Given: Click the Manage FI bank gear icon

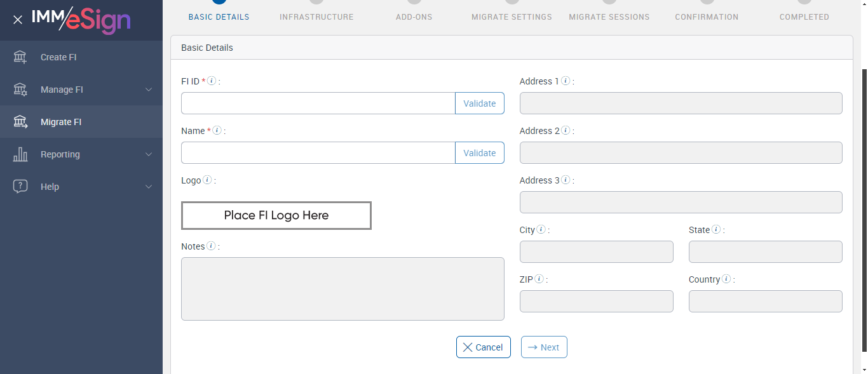Looking at the screenshot, I should [x=20, y=90].
